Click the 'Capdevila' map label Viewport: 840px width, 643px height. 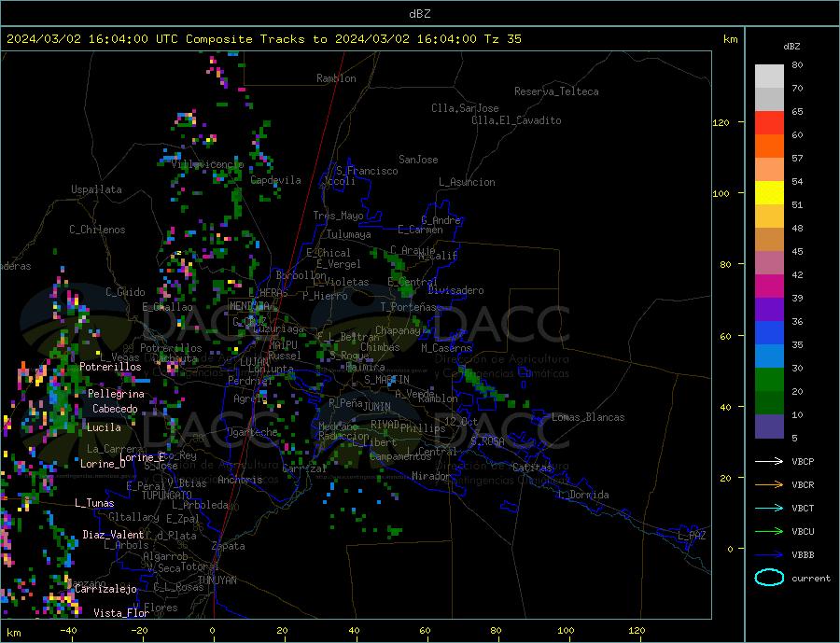click(x=276, y=180)
